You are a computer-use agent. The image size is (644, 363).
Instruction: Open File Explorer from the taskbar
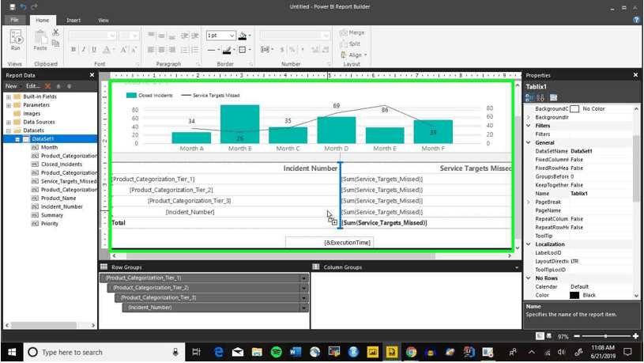coord(257,352)
